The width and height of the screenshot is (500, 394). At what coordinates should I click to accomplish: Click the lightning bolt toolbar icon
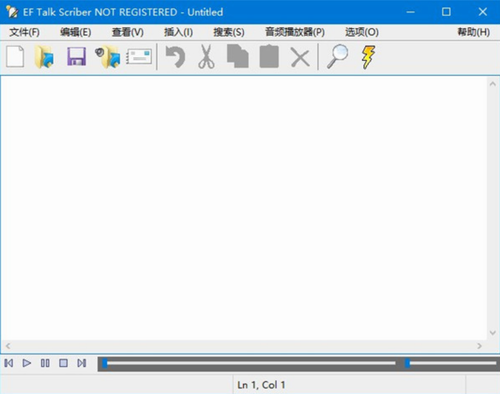[368, 57]
